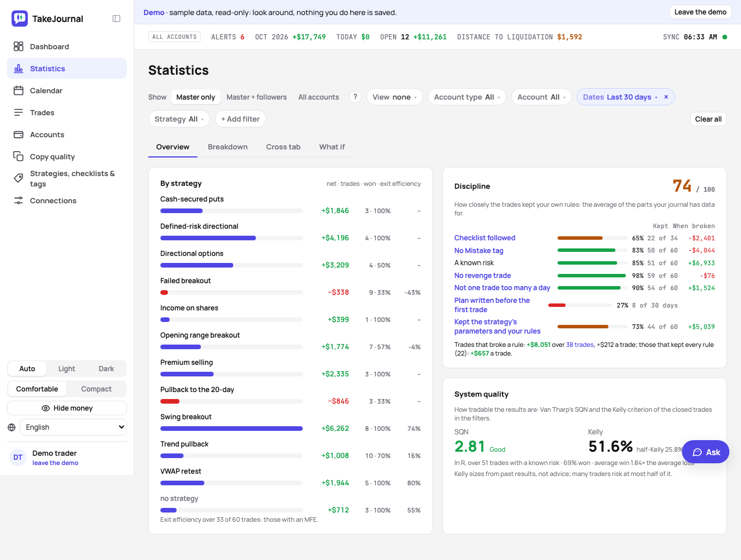Image resolution: width=741 pixels, height=560 pixels.
Task: Toggle Hide money eye button
Action: pyautogui.click(x=67, y=408)
